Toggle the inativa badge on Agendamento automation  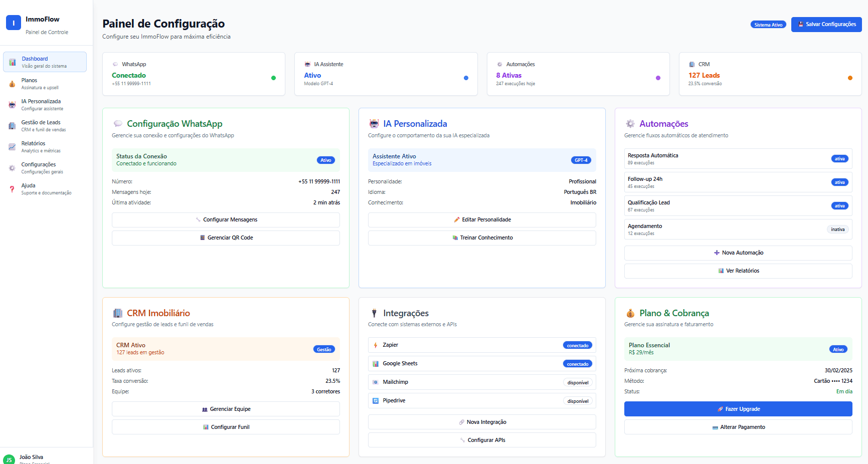pyautogui.click(x=837, y=229)
